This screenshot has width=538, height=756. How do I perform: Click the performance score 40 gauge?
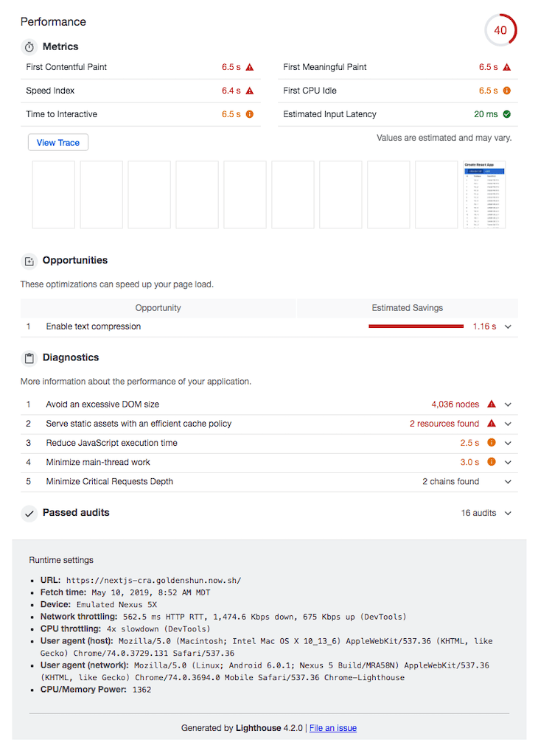coord(500,30)
